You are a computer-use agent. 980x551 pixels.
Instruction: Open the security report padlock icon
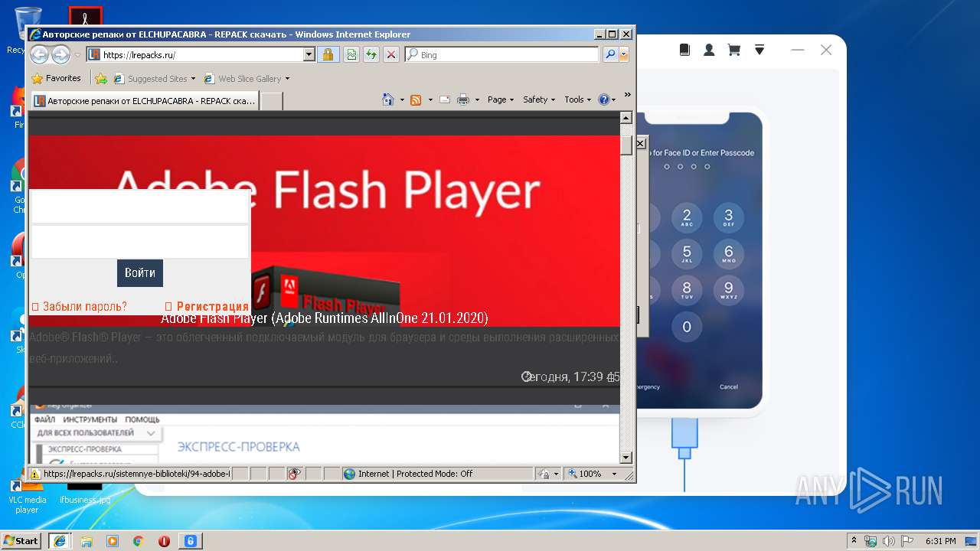pos(328,54)
